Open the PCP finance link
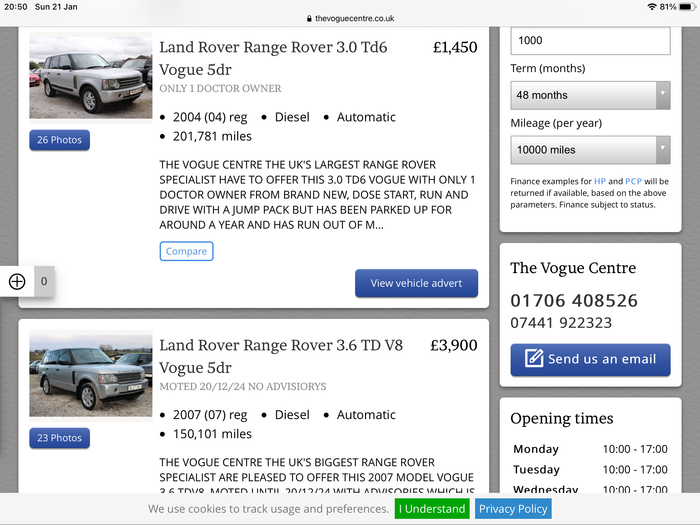The height and width of the screenshot is (525, 700). 633,181
